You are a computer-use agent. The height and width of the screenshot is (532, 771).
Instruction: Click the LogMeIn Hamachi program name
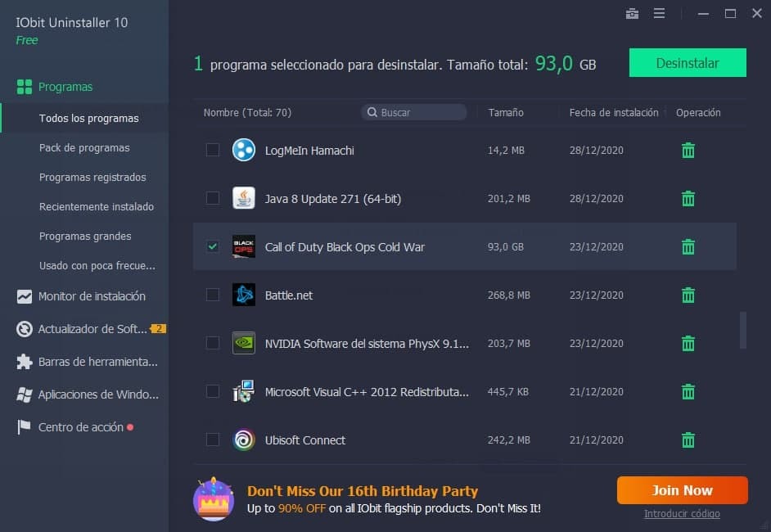pyautogui.click(x=309, y=151)
